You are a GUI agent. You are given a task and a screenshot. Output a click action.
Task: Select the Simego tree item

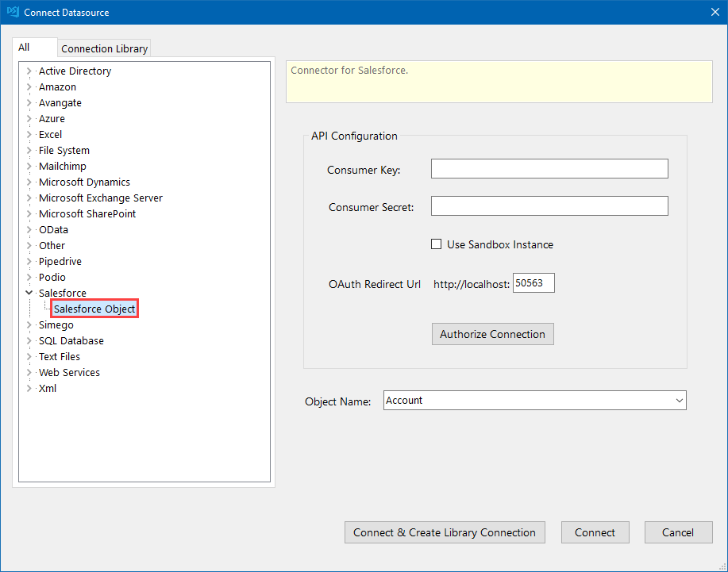[x=56, y=324]
